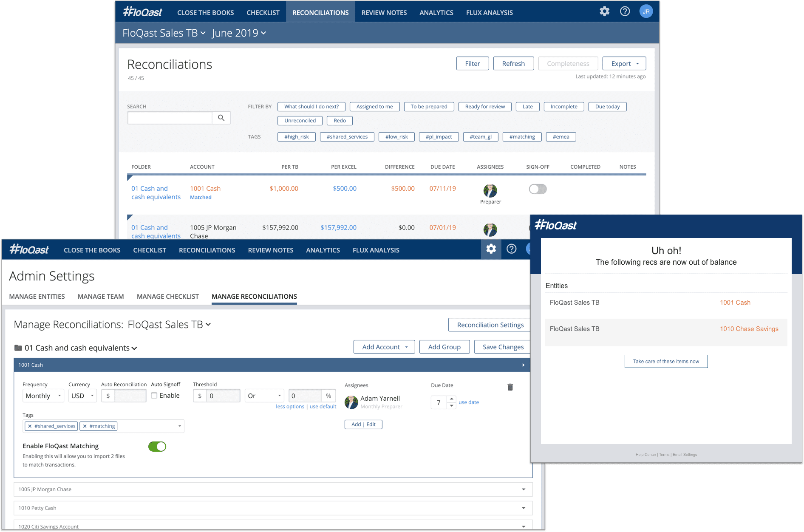The height and width of the screenshot is (532, 804).
Task: Toggle #high_risk tag filter
Action: 297,137
